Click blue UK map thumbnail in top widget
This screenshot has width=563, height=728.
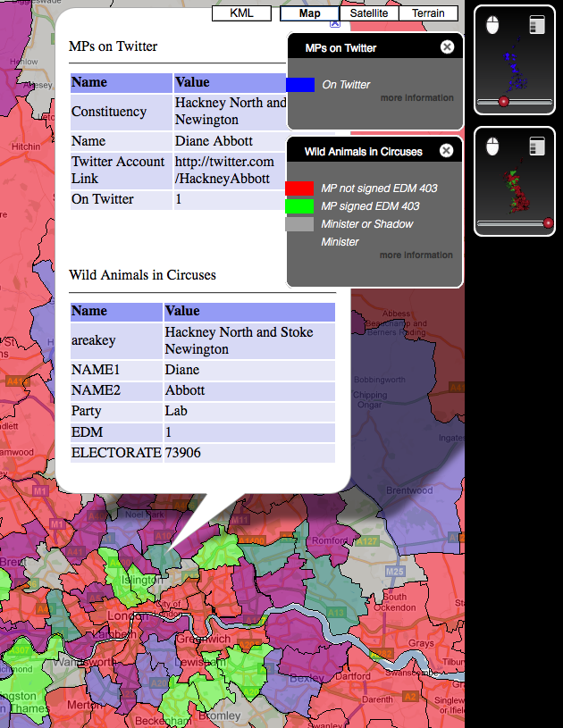click(x=514, y=66)
